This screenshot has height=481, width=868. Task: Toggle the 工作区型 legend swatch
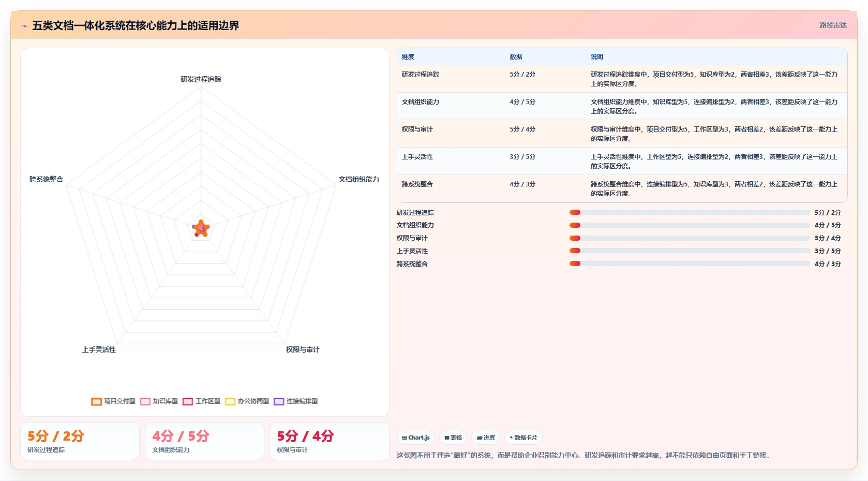point(188,401)
